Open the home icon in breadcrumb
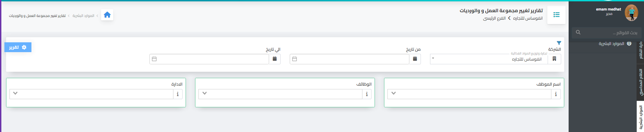 107,15
